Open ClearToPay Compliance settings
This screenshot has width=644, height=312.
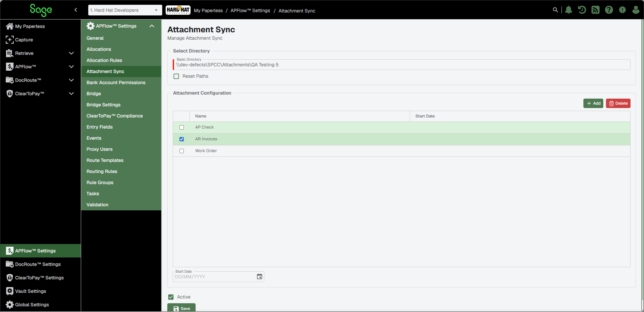(121, 116)
